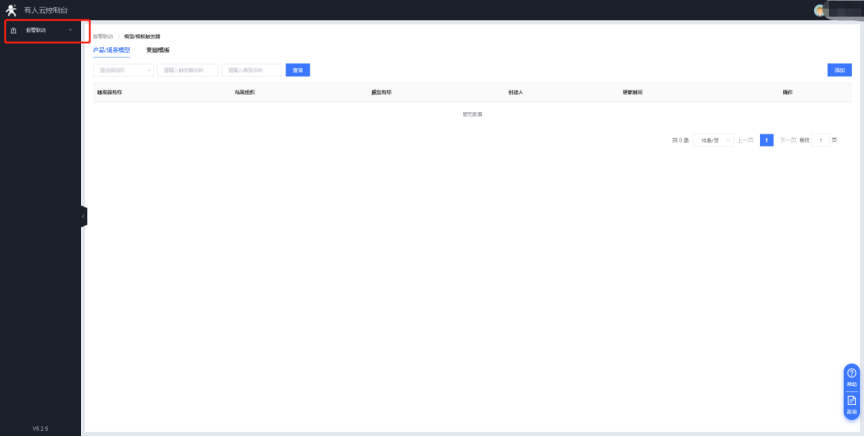Focus the trigger name input field
The width and height of the screenshot is (864, 437).
pos(187,70)
